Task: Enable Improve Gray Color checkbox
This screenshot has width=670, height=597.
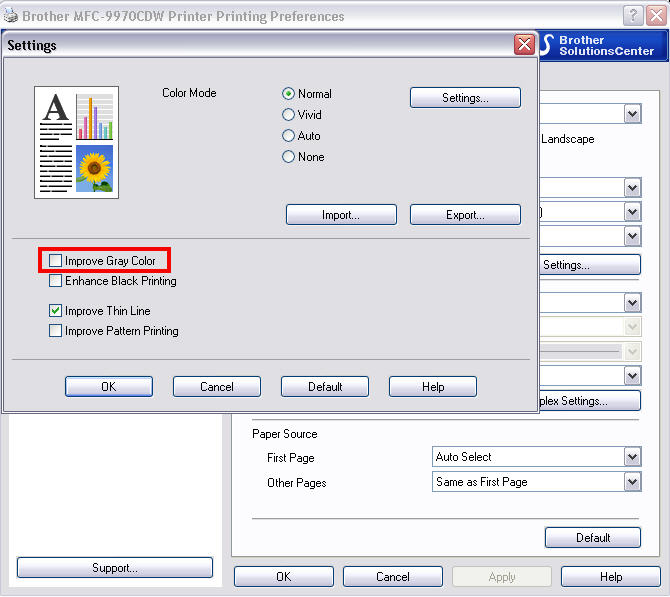Action: (x=56, y=261)
